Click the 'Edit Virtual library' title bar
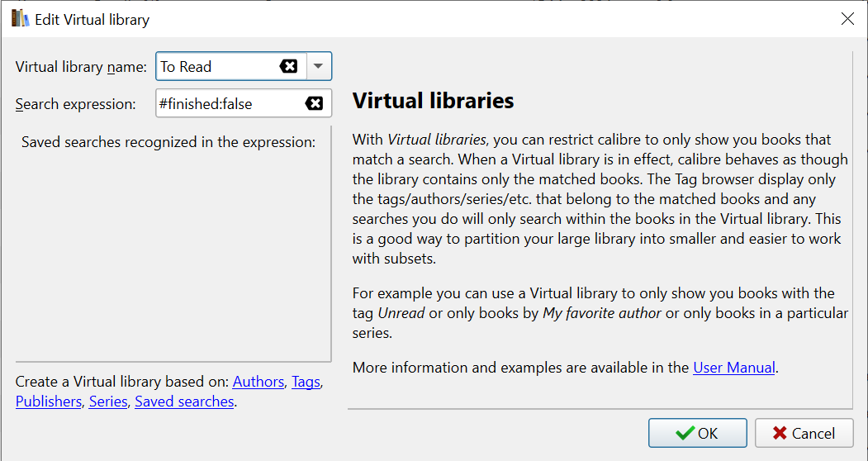This screenshot has height=461, width=868. tap(413, 18)
